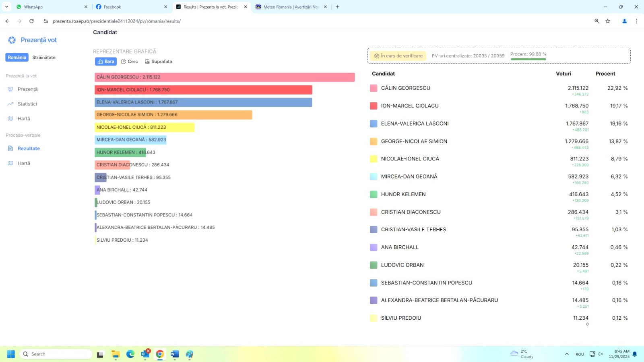Click the Windows taskbar search box
The height and width of the screenshot is (362, 644).
click(x=56, y=354)
